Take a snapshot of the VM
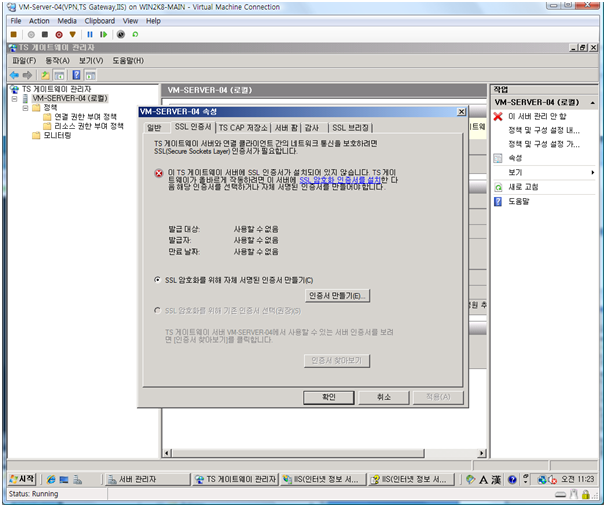 [121, 34]
